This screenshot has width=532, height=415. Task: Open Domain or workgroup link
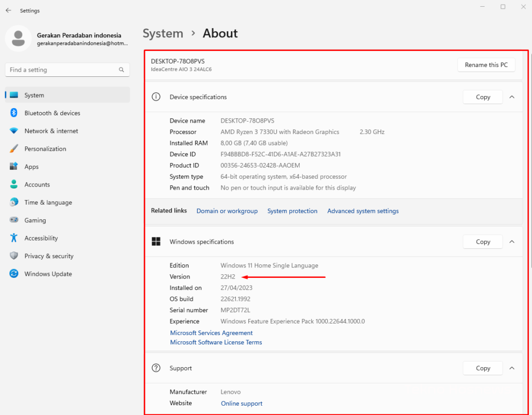(227, 211)
